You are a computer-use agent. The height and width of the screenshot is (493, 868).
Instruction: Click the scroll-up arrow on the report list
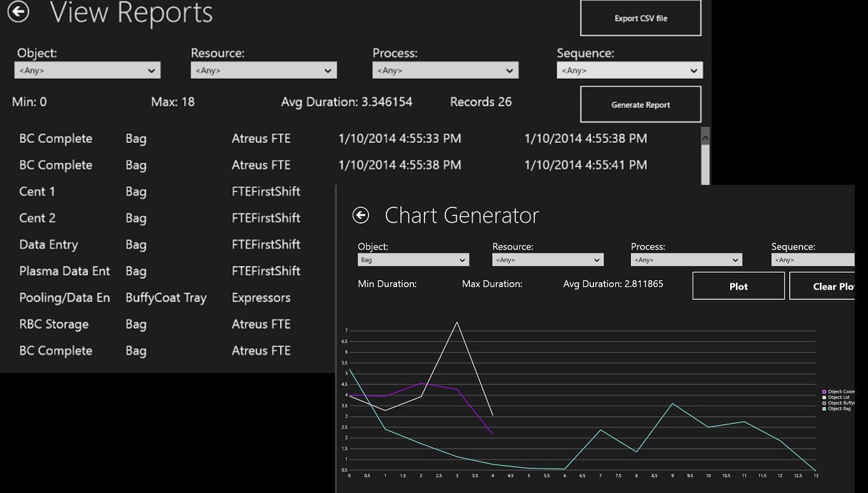coord(705,136)
